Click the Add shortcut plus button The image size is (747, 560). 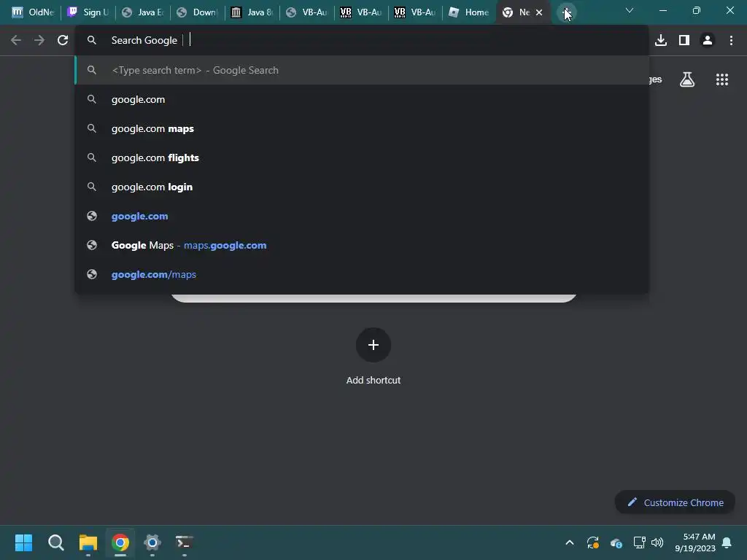(x=373, y=345)
